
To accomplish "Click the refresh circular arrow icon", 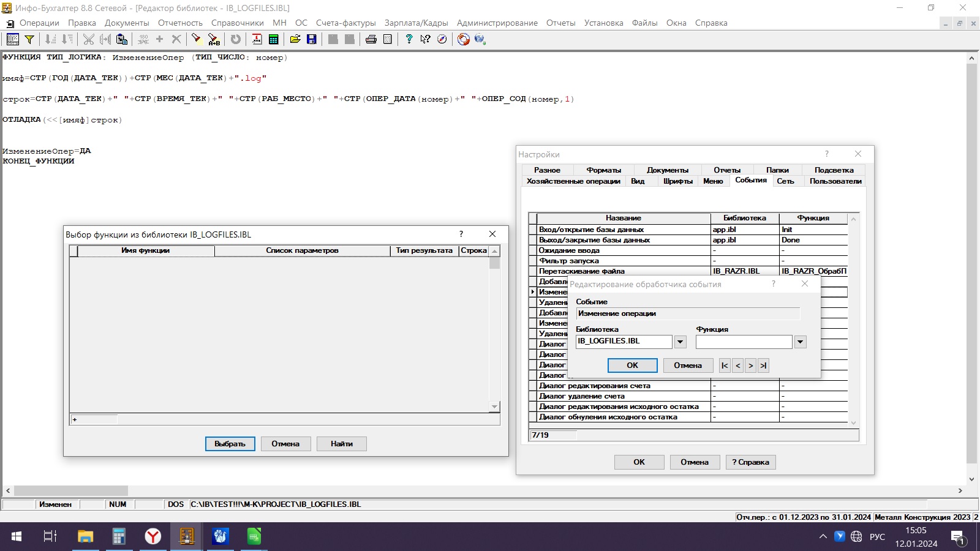I will point(236,39).
